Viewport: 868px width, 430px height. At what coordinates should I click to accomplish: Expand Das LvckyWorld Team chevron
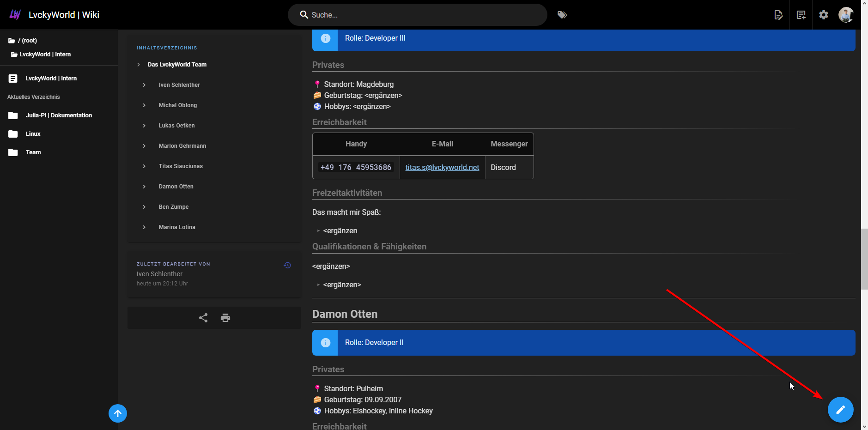point(139,65)
